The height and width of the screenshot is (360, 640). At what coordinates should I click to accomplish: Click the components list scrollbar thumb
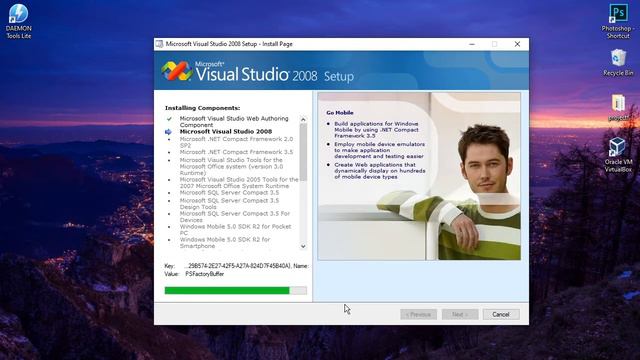pos(303,152)
